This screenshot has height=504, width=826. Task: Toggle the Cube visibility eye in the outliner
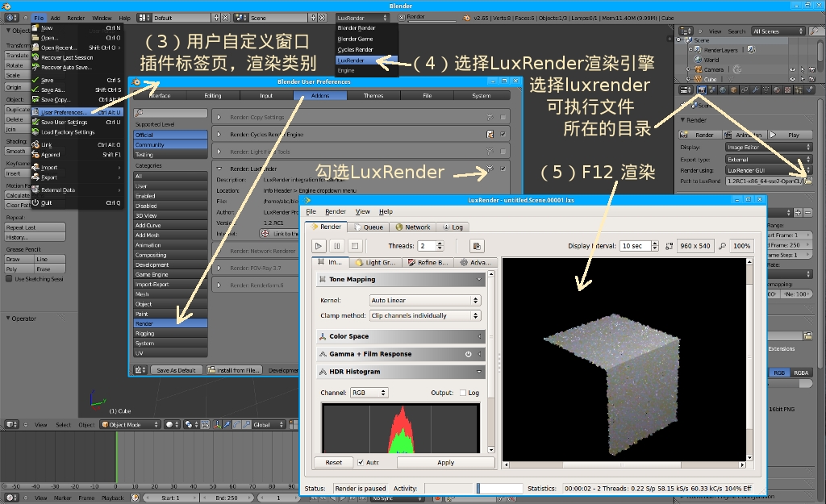coord(792,79)
